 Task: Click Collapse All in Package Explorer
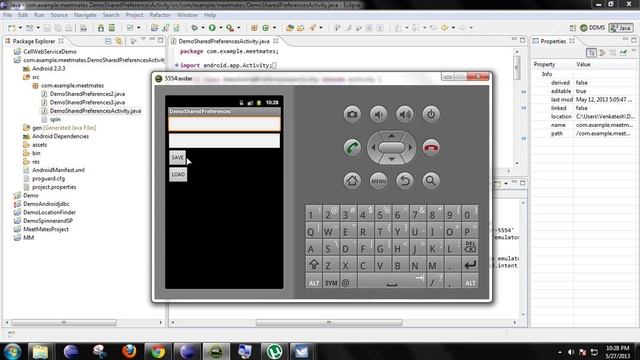pyautogui.click(x=108, y=41)
